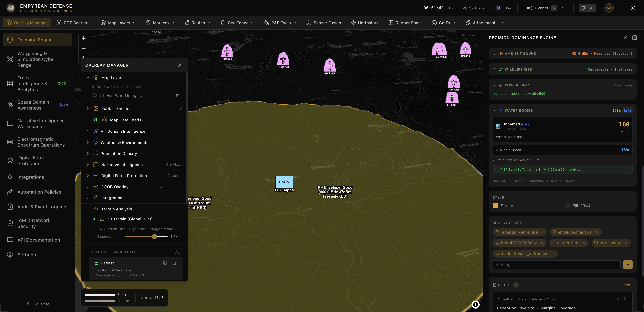Screen dimensions: 644x312
Task: Expand Weather & Environmental group
Action: pos(88,142)
